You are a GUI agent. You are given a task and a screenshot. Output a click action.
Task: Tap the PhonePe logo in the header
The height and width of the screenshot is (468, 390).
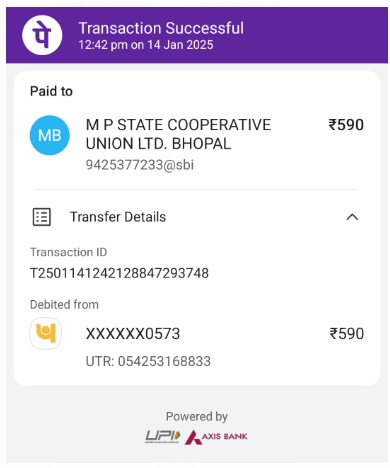42,35
